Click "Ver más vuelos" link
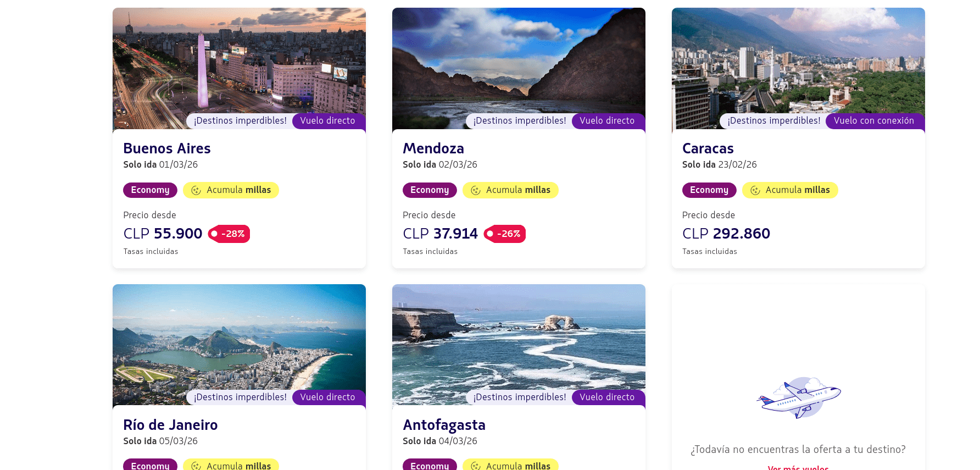This screenshot has height=470, width=980. coord(798,467)
